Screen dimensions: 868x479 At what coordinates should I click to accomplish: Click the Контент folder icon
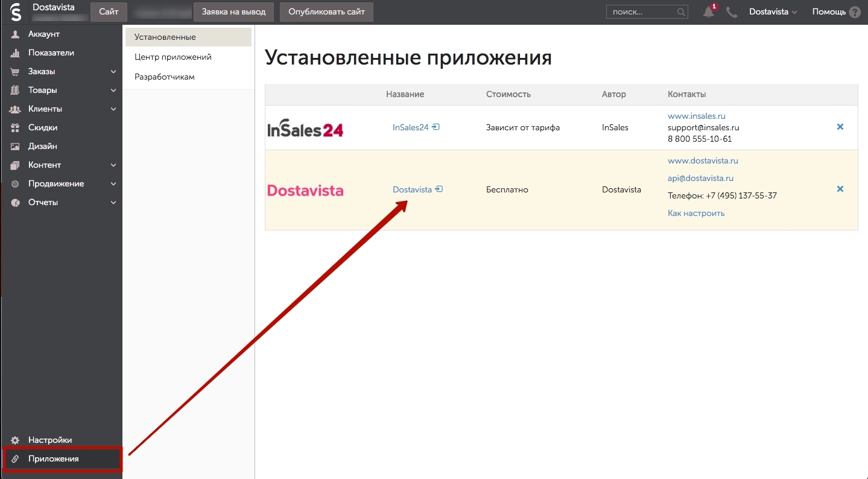16,165
